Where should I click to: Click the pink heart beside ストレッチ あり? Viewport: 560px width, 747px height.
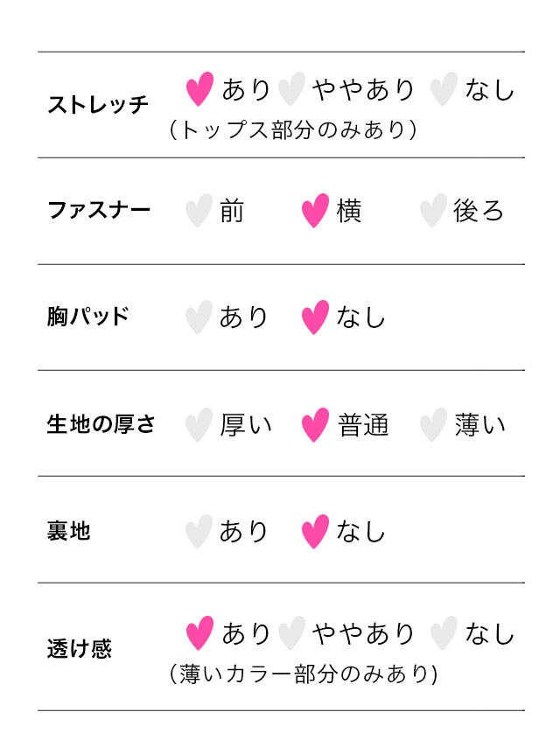tap(199, 89)
